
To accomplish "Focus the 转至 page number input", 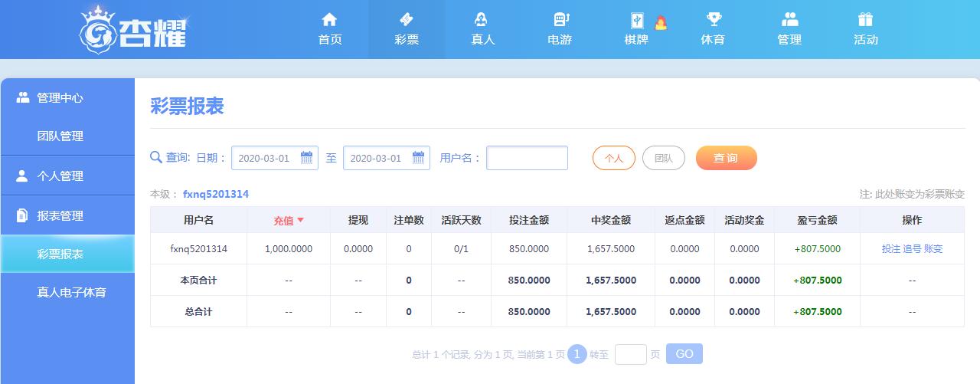I will pos(631,354).
